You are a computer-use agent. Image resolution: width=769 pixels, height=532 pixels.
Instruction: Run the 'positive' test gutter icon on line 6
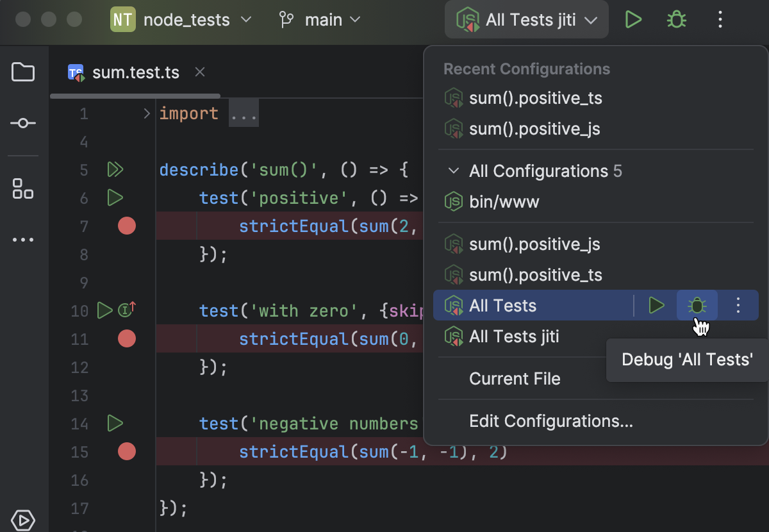pos(115,198)
